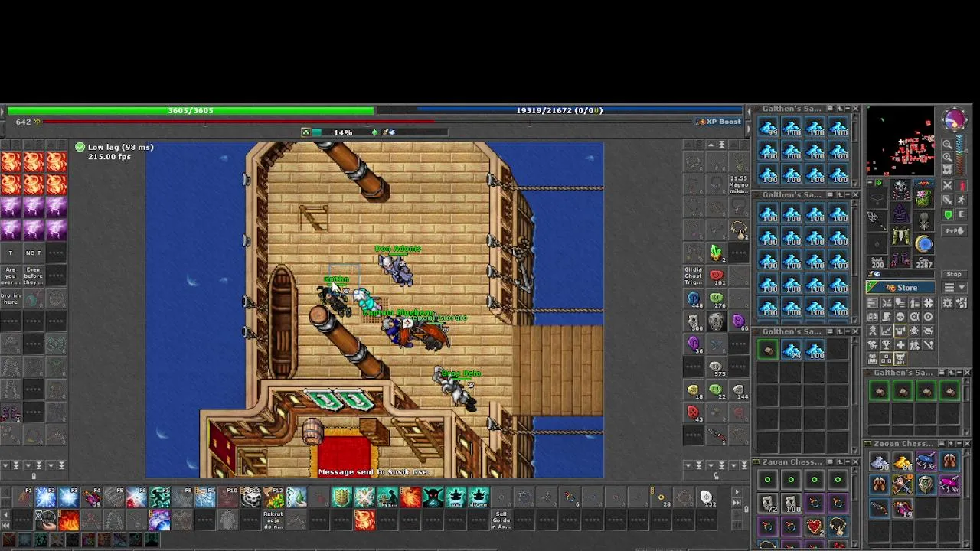Screen dimensions: 980x551
Task: Toggle the highlighted cat-face widget icon
Action: click(x=900, y=357)
